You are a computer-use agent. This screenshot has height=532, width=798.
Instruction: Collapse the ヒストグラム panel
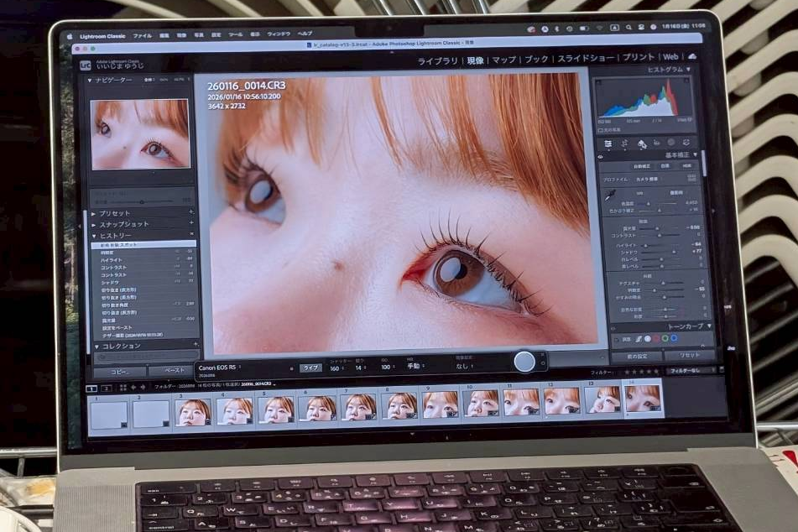point(689,70)
